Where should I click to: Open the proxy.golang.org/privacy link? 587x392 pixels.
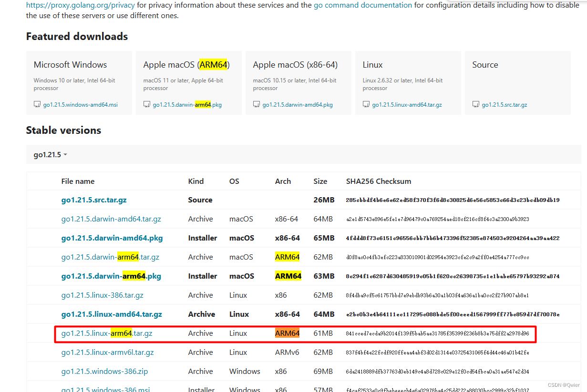(x=80, y=5)
